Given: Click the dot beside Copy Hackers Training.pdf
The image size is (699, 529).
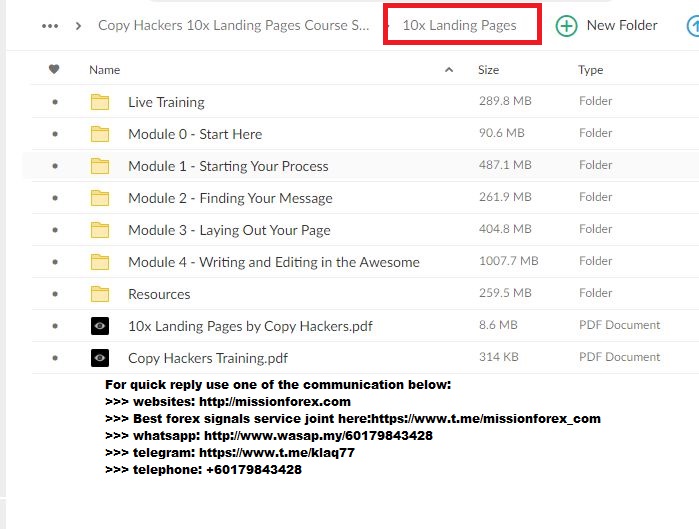Looking at the screenshot, I should pyautogui.click(x=55, y=358).
